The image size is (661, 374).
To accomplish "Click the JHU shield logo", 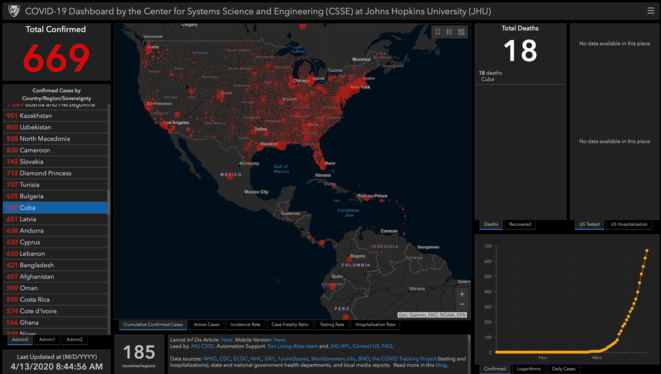I will [13, 11].
